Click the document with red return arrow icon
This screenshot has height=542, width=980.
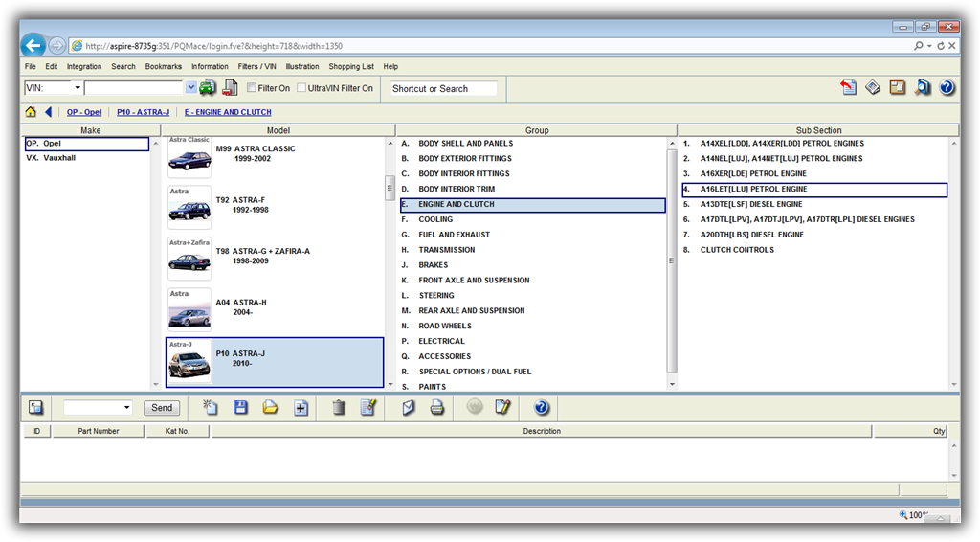[848, 87]
